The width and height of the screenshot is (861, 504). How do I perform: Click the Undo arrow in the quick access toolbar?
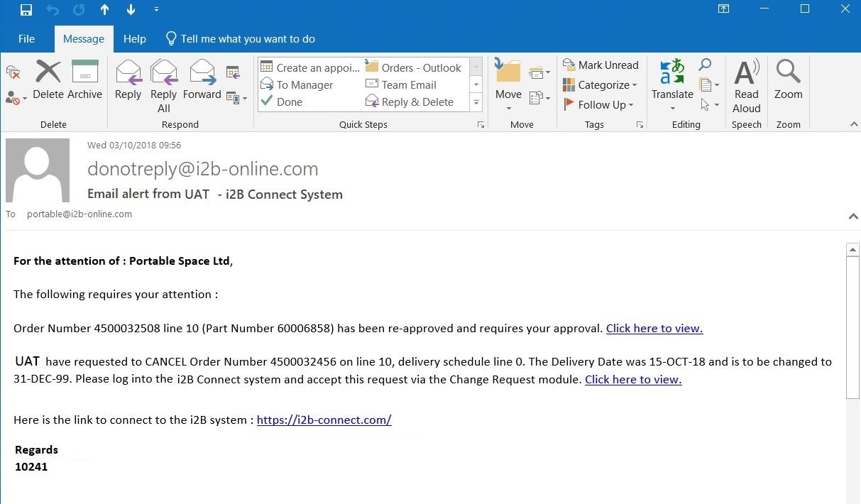52,10
